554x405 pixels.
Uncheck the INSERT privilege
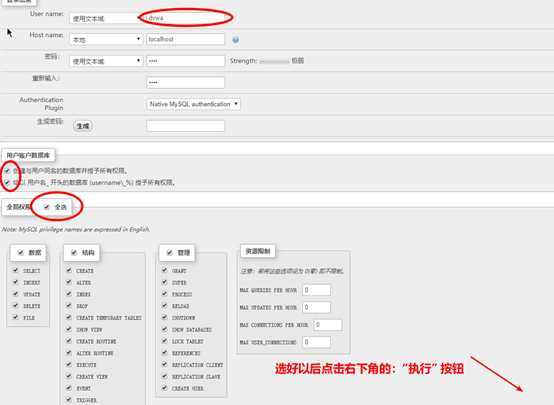coord(16,282)
